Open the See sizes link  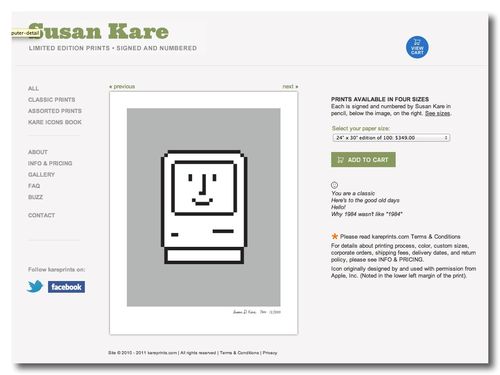pos(437,113)
